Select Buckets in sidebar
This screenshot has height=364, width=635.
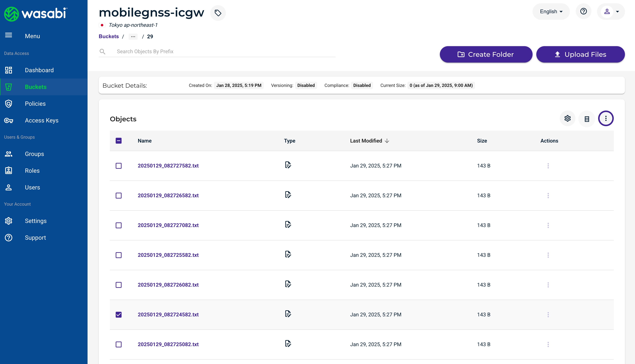pyautogui.click(x=44, y=87)
